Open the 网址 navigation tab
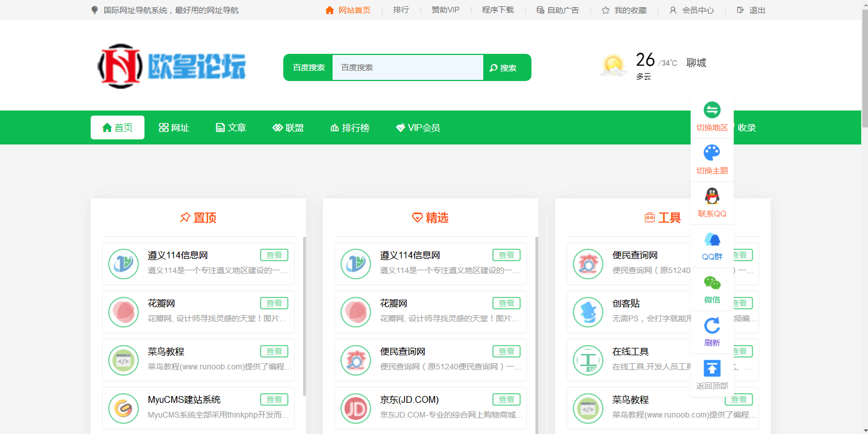Viewport: 868px width, 434px height. click(x=174, y=128)
